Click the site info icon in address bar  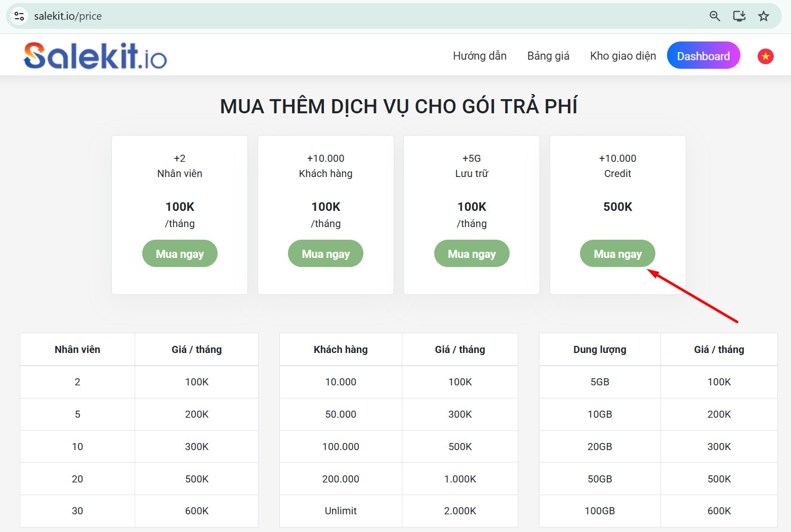click(19, 16)
